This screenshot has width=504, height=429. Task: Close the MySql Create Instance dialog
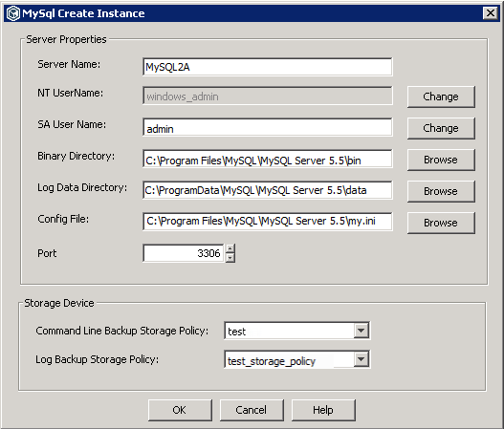(x=491, y=13)
